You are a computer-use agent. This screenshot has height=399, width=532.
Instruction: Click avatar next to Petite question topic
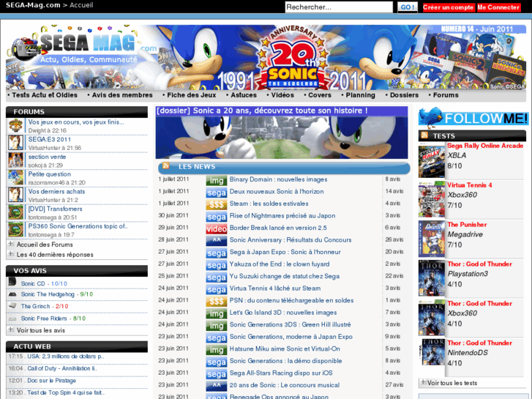[15, 178]
